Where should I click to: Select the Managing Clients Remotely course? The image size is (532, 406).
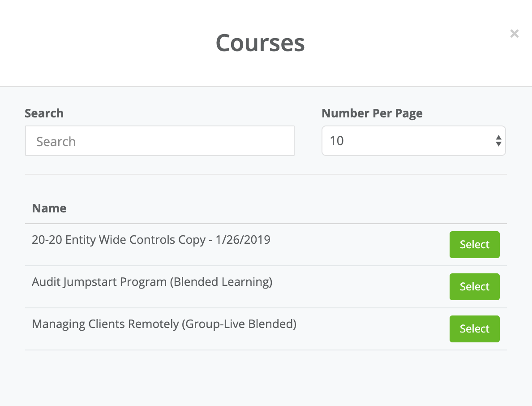474,328
